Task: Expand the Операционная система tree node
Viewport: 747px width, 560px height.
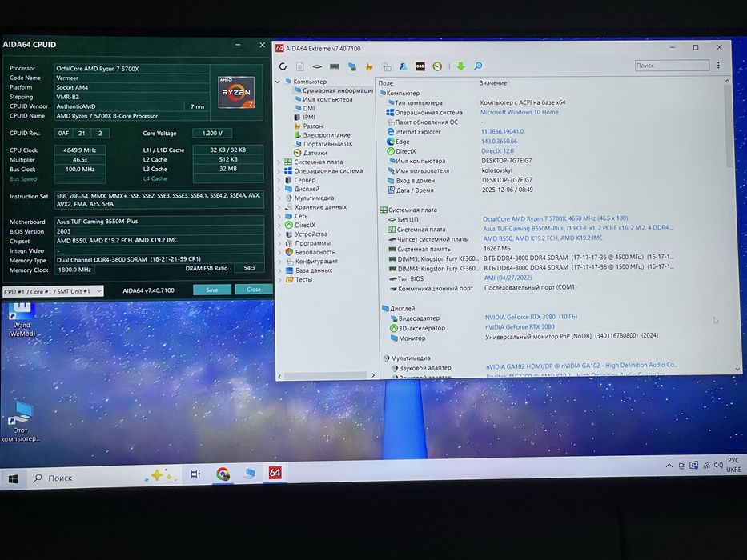Action: click(279, 171)
